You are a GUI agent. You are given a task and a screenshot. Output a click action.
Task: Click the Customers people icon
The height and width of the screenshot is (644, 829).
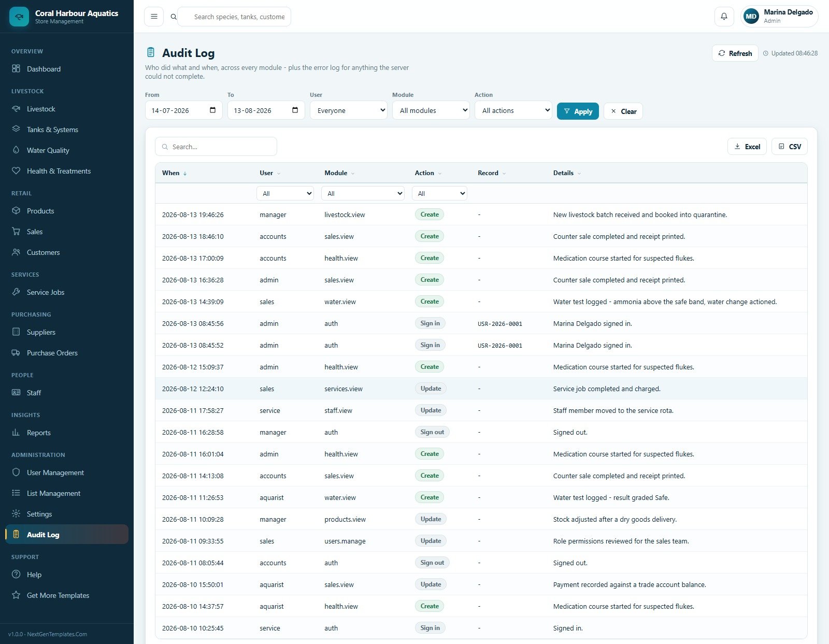tap(16, 252)
